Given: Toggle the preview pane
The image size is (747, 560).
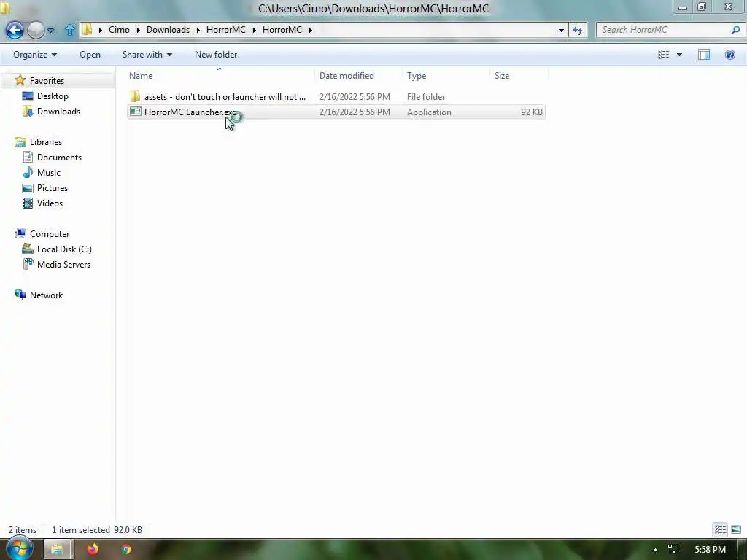Looking at the screenshot, I should [704, 54].
